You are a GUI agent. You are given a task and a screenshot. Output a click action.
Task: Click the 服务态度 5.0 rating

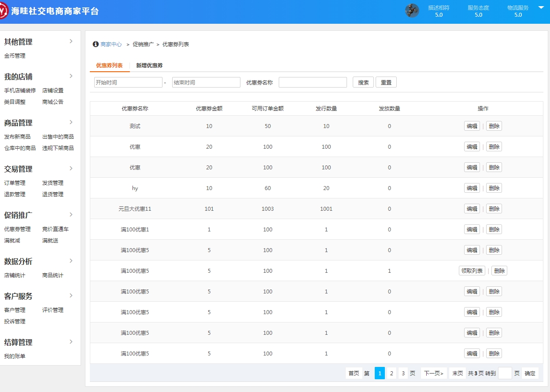pyautogui.click(x=478, y=11)
